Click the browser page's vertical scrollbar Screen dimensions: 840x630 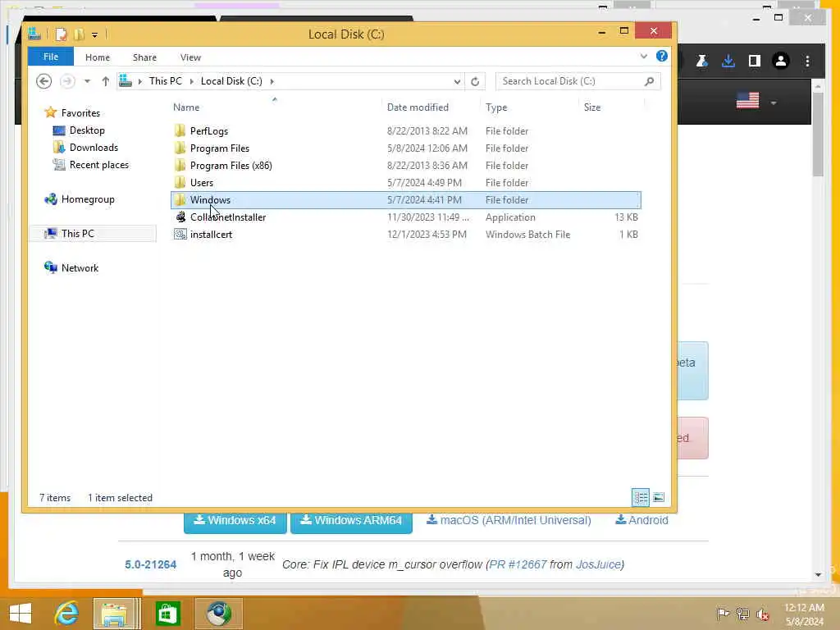818,135
